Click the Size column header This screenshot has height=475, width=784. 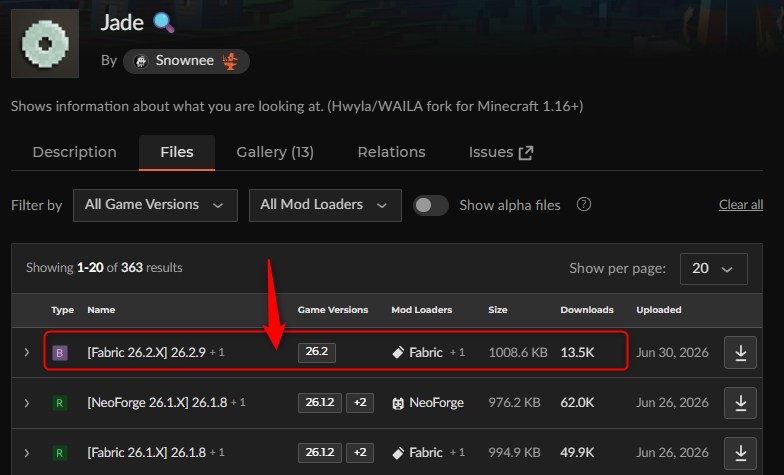(498, 310)
